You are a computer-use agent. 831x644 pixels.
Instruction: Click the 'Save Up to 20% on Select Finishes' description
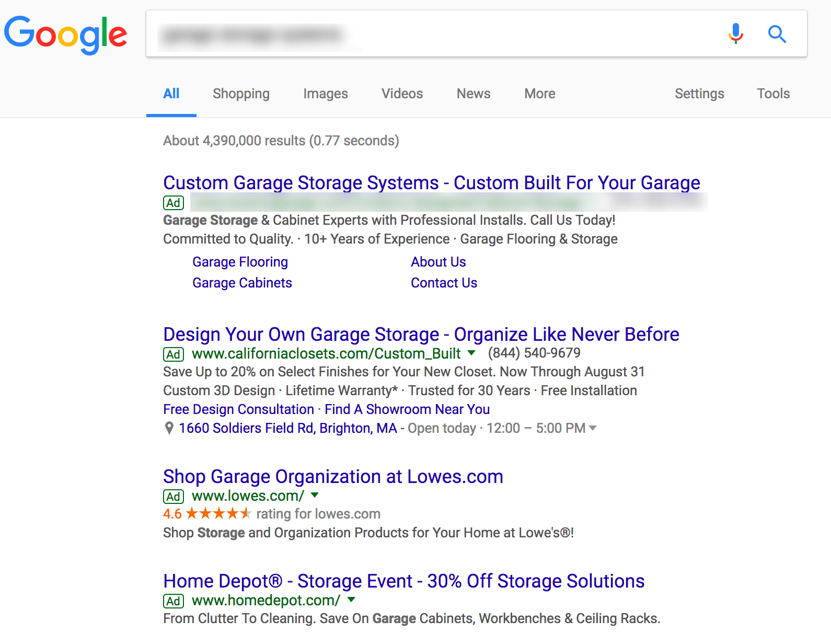click(x=404, y=372)
